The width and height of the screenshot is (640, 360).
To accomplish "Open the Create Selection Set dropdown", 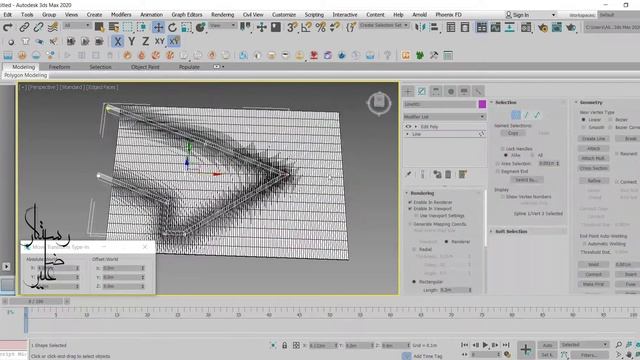I will click(384, 25).
